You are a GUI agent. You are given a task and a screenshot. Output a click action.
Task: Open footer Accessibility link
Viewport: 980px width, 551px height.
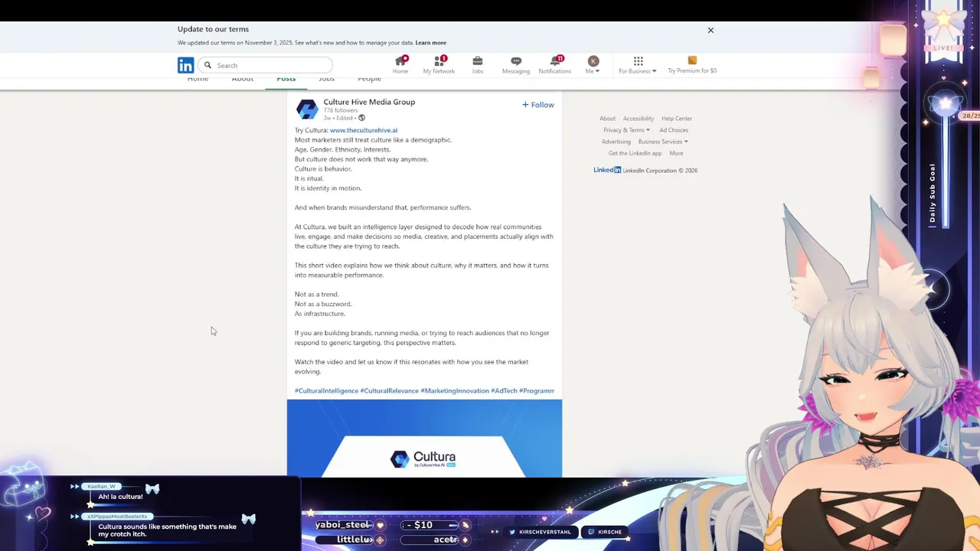coord(639,119)
